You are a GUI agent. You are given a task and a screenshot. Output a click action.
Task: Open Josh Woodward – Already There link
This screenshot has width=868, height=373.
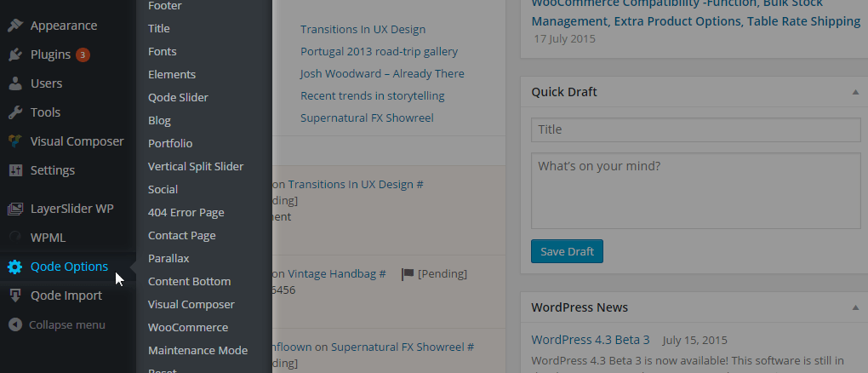(383, 74)
